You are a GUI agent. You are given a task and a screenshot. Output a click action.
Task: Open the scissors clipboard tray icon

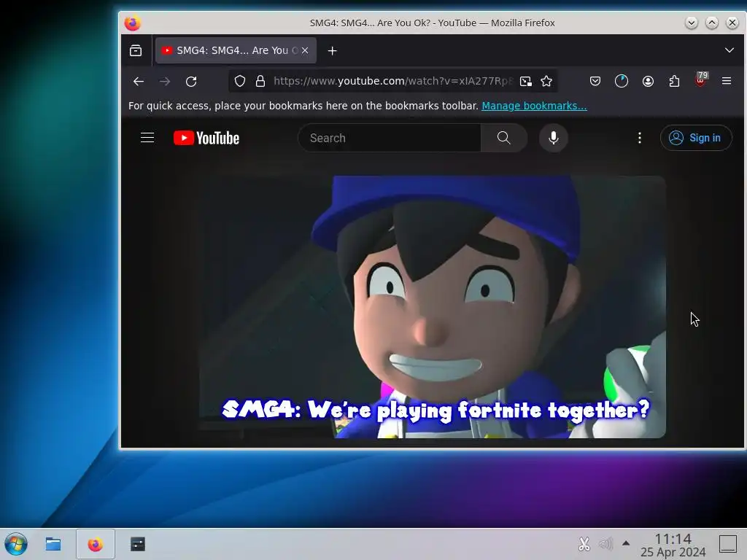[584, 544]
